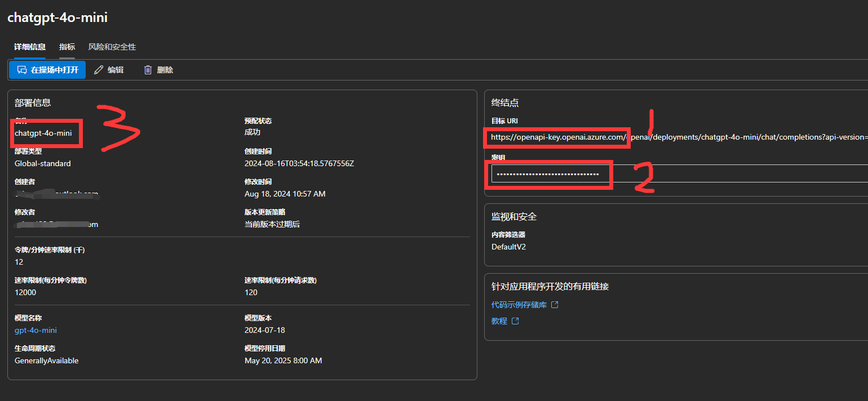Image resolution: width=868 pixels, height=401 pixels.
Task: Select the rate limit value 12000
Action: [x=25, y=292]
